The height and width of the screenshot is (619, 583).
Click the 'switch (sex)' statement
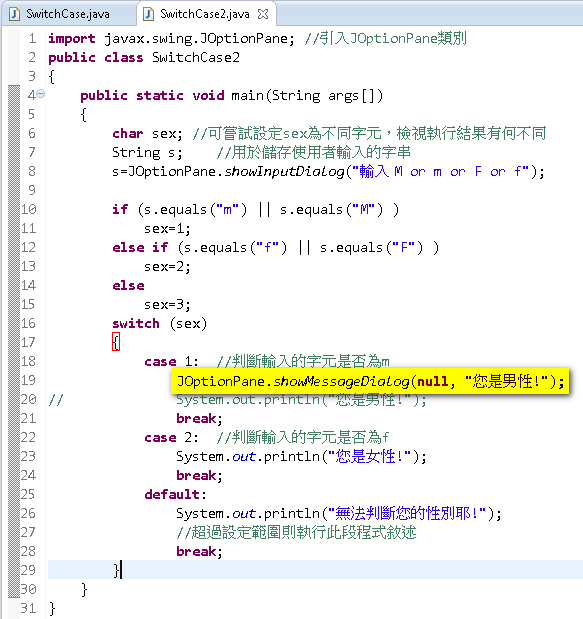[159, 324]
